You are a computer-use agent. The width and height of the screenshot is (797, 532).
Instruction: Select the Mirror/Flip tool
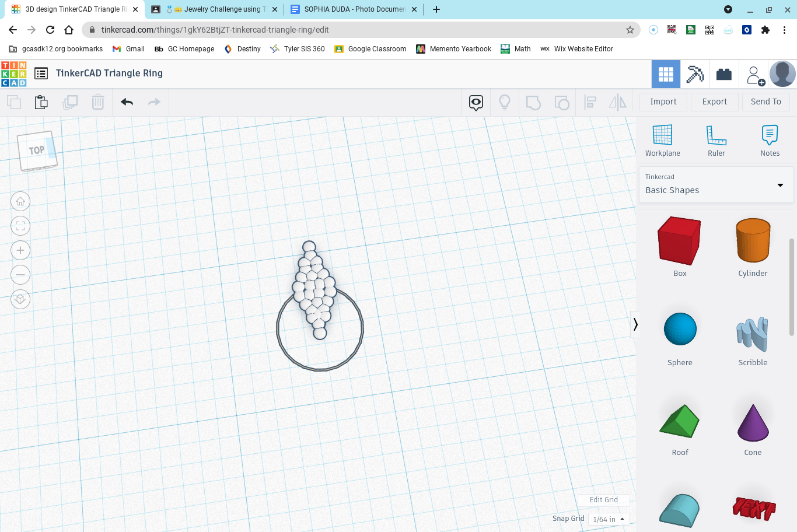click(x=617, y=102)
